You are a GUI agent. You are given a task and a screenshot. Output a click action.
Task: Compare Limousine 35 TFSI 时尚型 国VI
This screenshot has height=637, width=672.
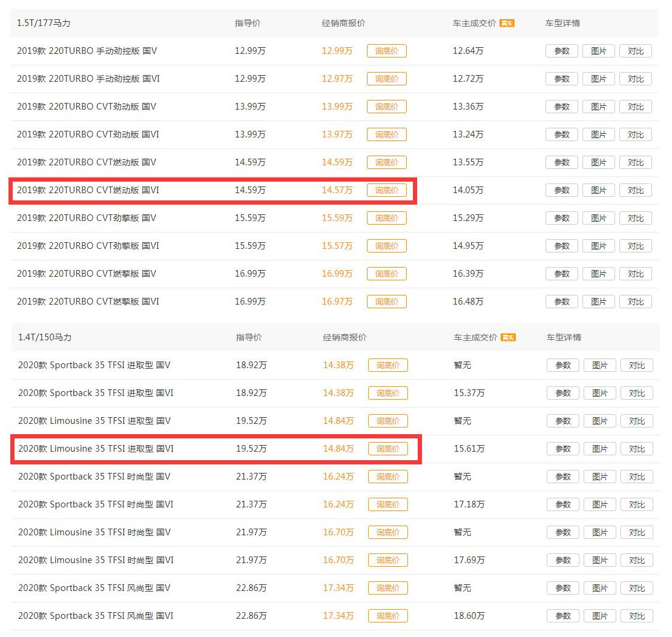(637, 560)
